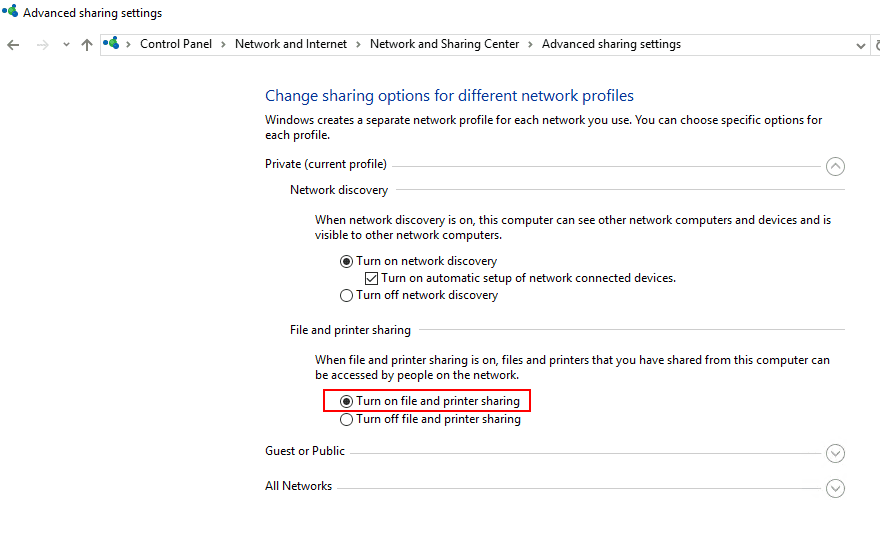The image size is (880, 535).
Task: Navigate to Network and Internet breadcrumb
Action: pyautogui.click(x=291, y=44)
